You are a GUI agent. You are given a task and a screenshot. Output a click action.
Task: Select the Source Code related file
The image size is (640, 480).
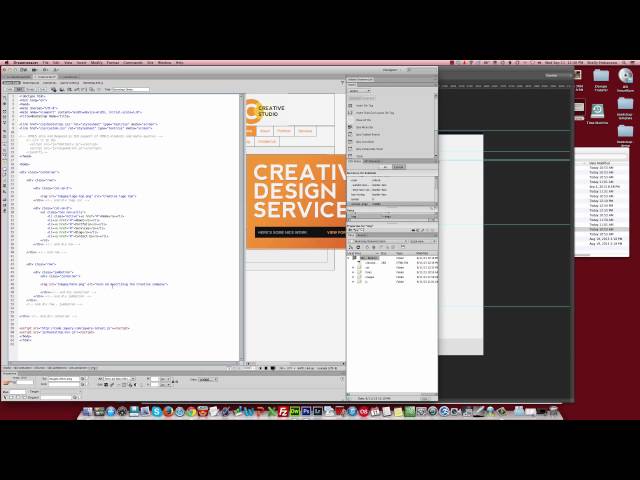[11, 83]
